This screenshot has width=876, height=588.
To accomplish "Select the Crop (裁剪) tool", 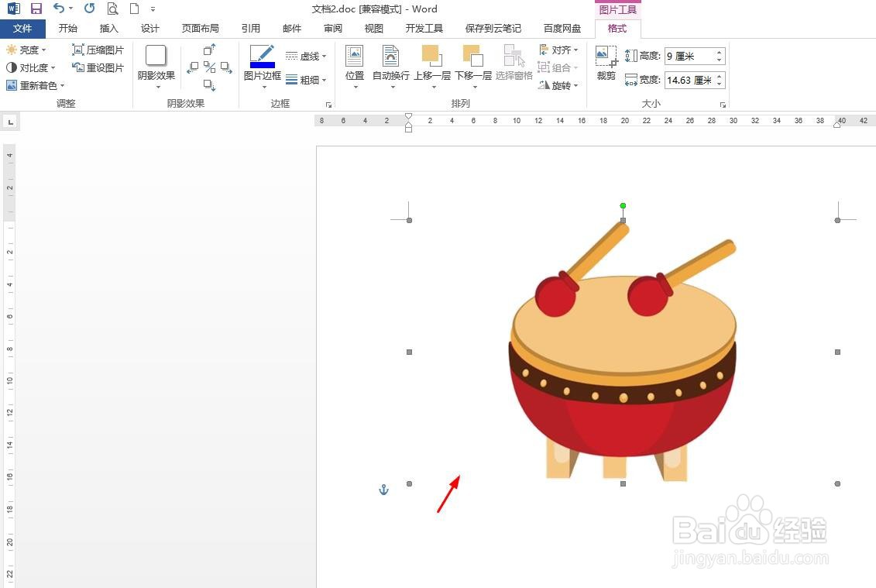I will [x=606, y=64].
